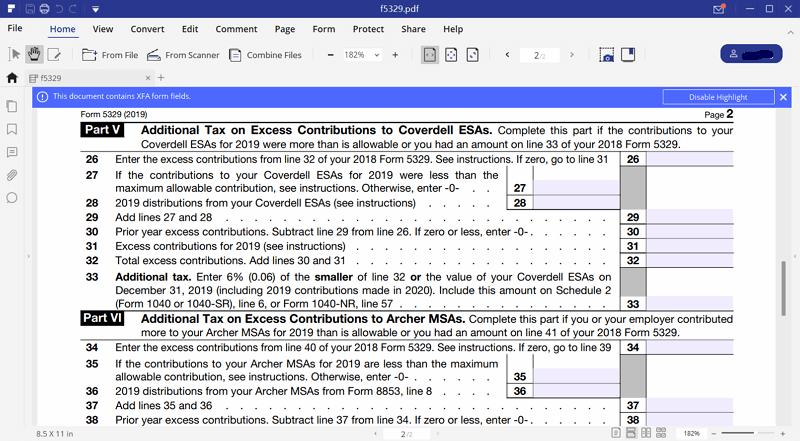This screenshot has height=441, width=800.
Task: Toggle continuous page scrolling in status bar
Action: pyautogui.click(x=632, y=433)
